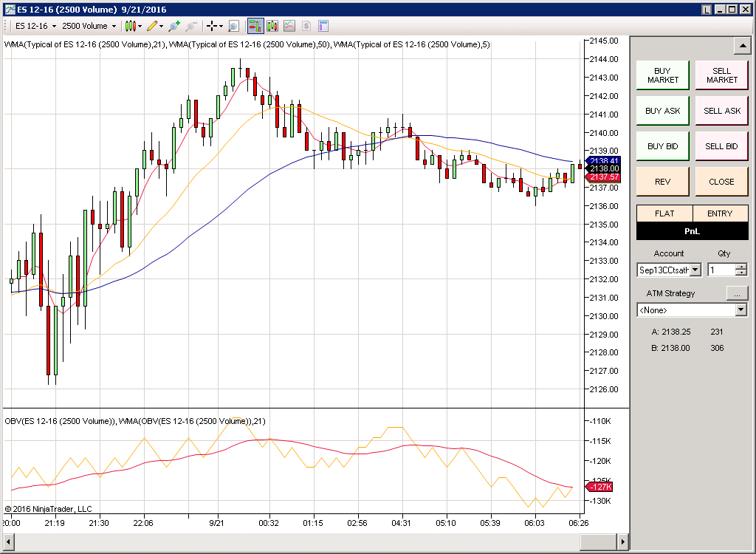Click the -110K OBV axis label
The image size is (756, 554).
(600, 421)
